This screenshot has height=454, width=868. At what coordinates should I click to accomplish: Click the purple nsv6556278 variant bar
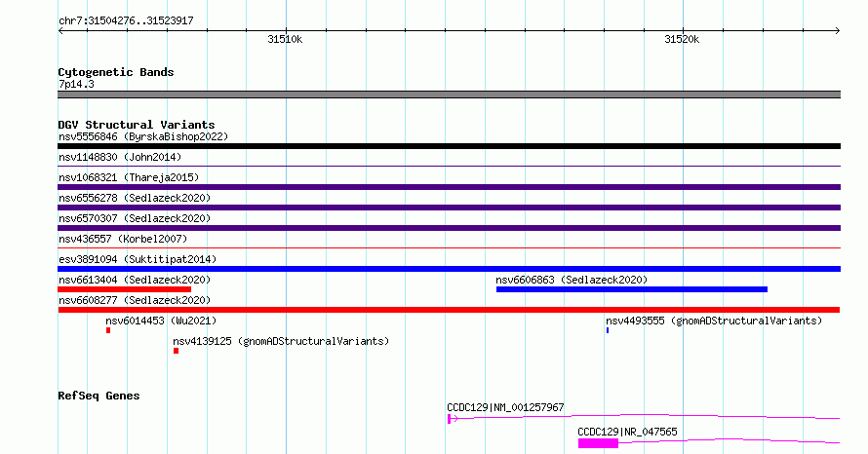click(449, 208)
